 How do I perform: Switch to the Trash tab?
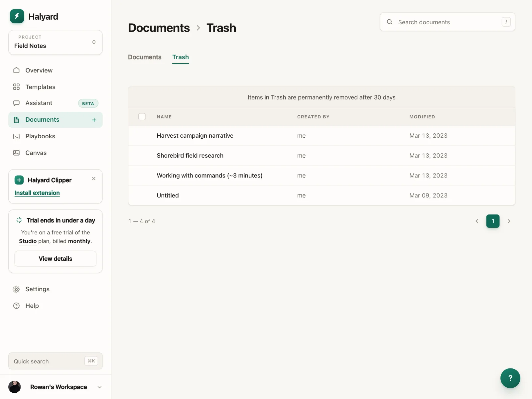click(x=181, y=57)
